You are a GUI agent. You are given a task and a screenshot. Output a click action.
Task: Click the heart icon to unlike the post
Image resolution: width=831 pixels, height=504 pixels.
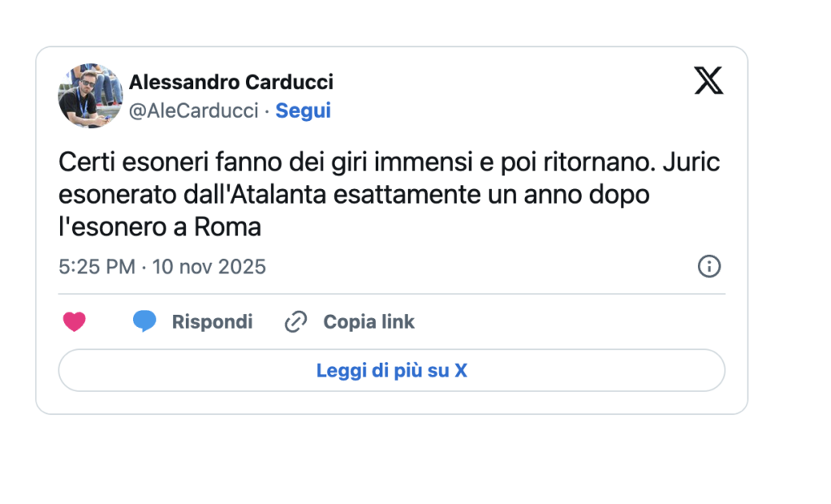pos(75,321)
